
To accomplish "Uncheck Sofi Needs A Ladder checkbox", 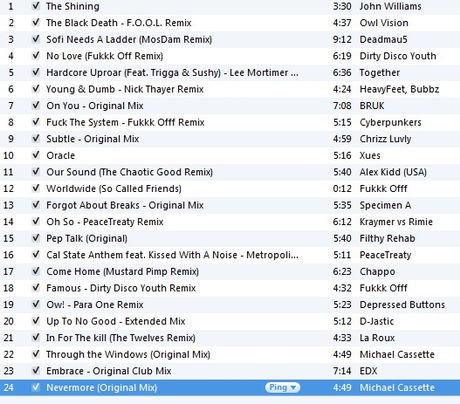I will pos(36,39).
